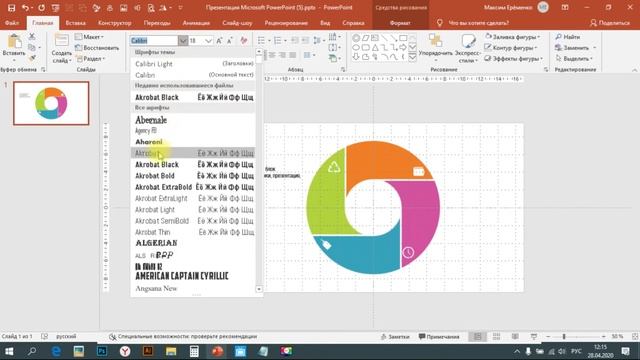This screenshot has height=360, width=640.
Task: Open the Формат drawing tools tab
Action: (x=400, y=23)
